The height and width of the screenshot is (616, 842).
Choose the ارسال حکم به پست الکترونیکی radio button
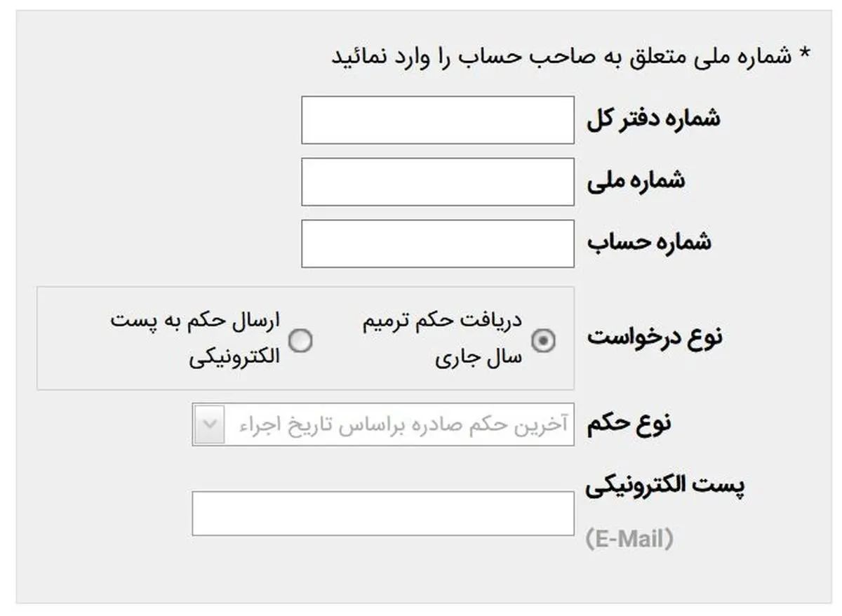click(302, 341)
